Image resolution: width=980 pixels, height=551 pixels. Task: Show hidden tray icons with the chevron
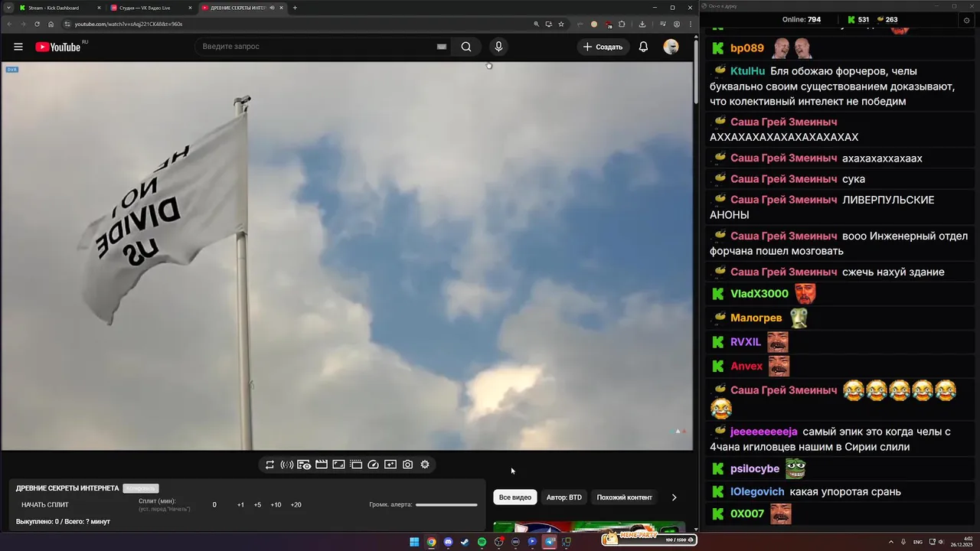(891, 542)
